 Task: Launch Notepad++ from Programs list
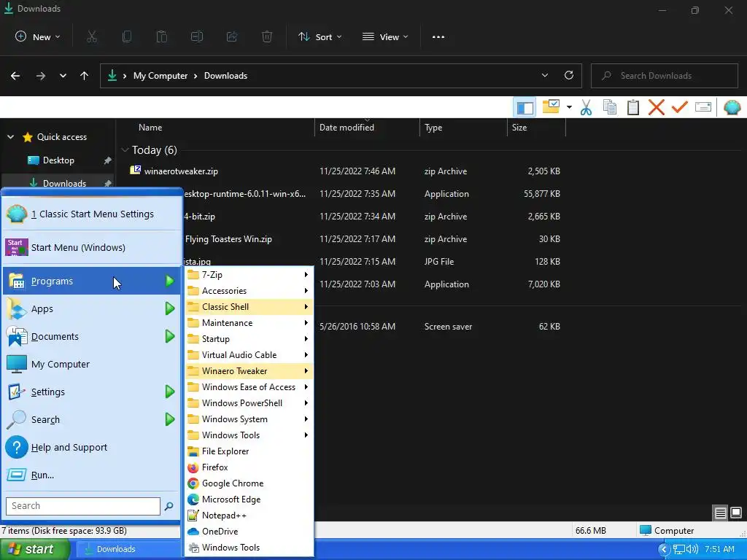click(249, 516)
